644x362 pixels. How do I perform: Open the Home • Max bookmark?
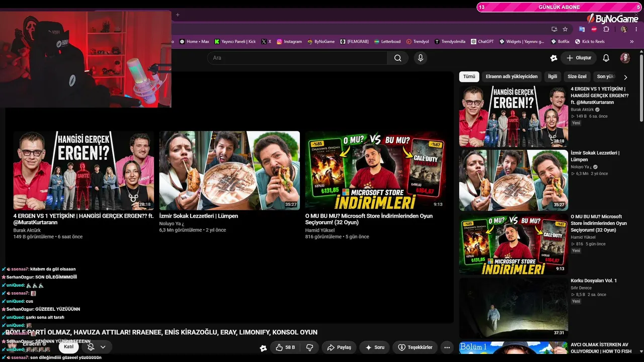(194, 42)
